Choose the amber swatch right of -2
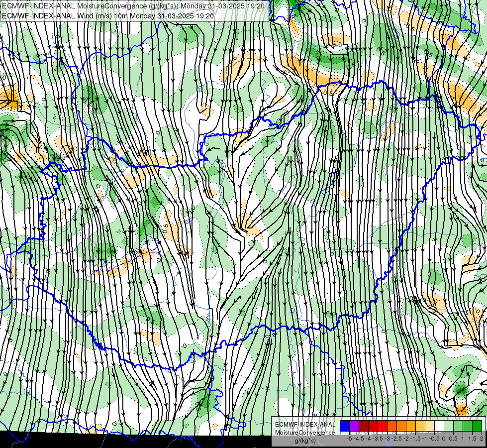Image resolution: width=487 pixels, height=448 pixels. [x=410, y=426]
